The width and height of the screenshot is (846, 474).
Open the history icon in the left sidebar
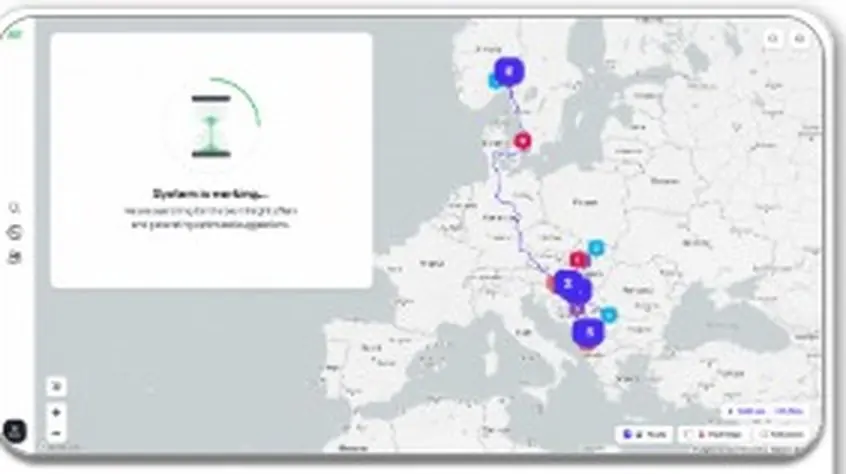[15, 233]
